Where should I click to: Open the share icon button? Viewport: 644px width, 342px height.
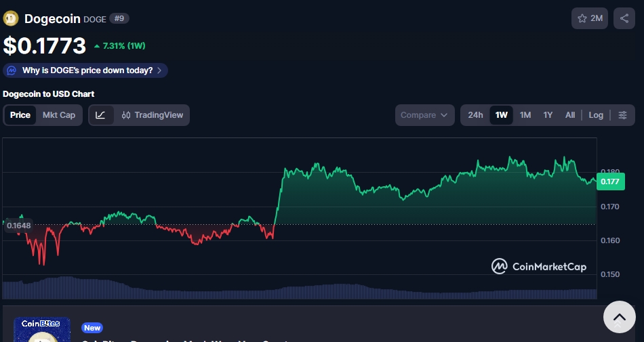(624, 18)
